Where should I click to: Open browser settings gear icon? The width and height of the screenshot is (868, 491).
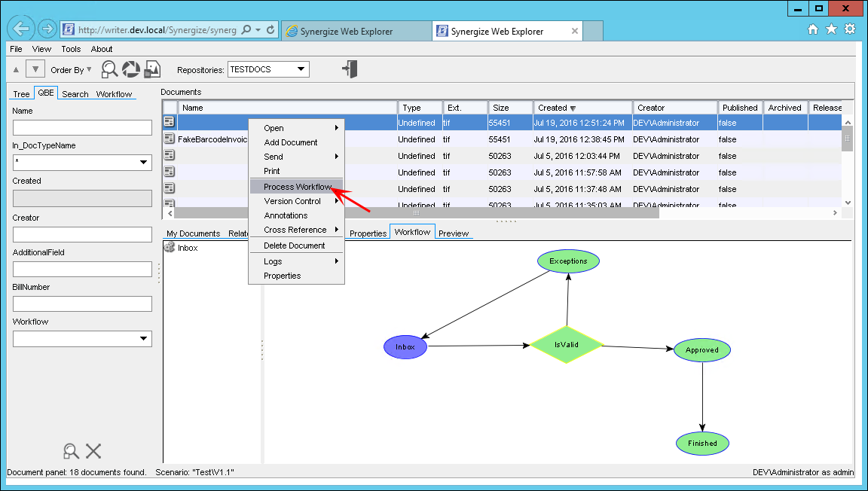coord(850,29)
